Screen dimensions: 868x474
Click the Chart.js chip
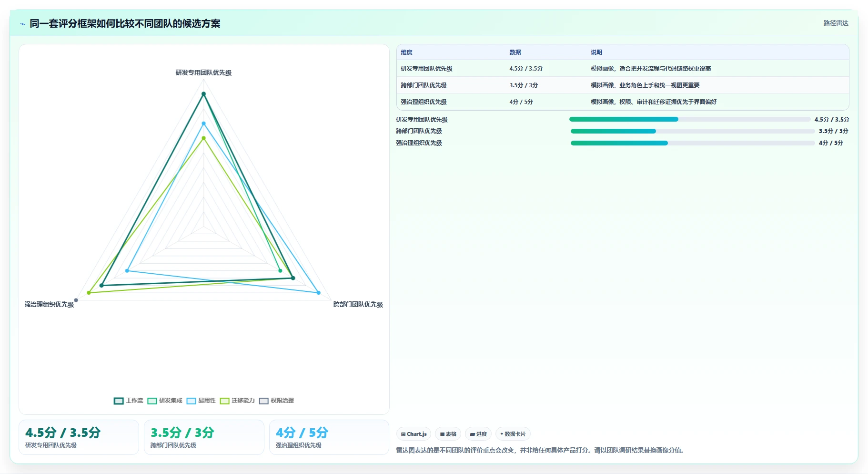[x=414, y=434]
